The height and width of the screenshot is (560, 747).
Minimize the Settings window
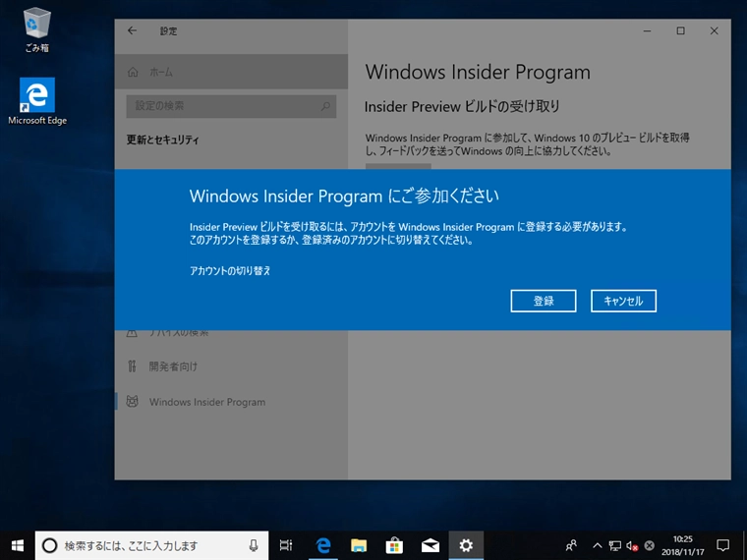coord(647,31)
